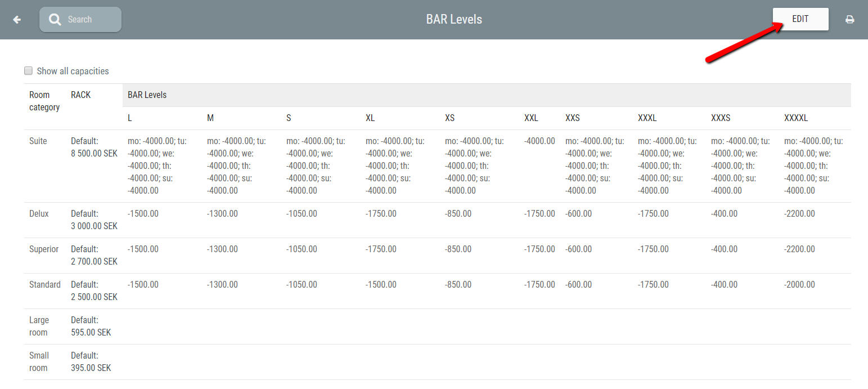The height and width of the screenshot is (389, 868).
Task: Click the EDIT button
Action: pyautogui.click(x=800, y=19)
